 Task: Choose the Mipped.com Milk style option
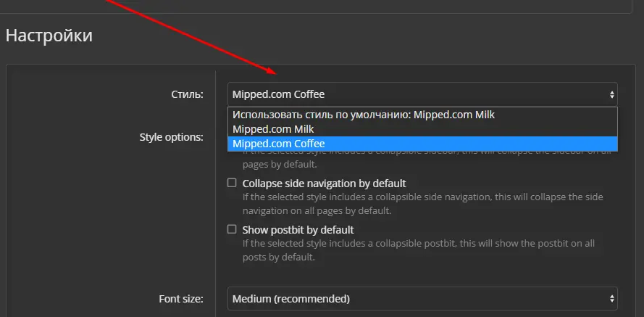point(422,129)
